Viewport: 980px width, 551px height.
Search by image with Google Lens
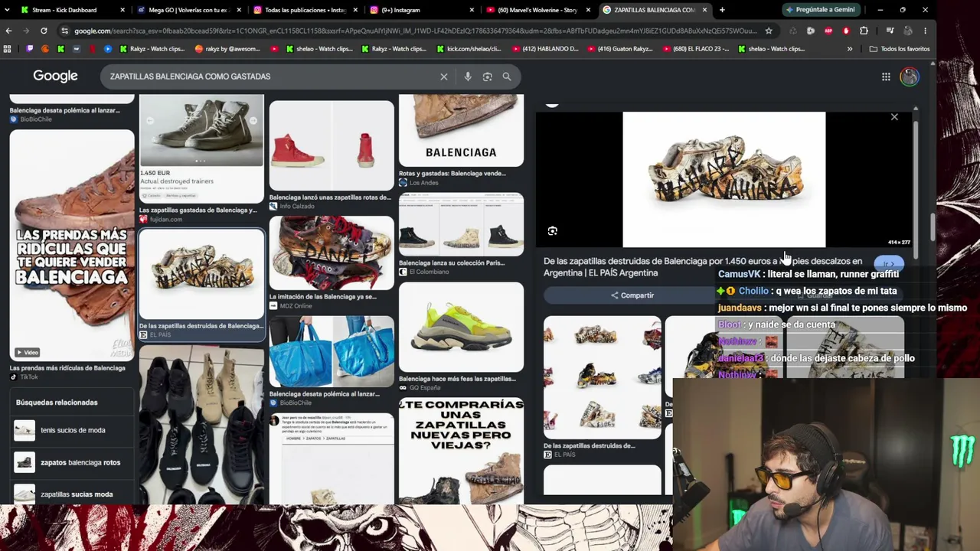(487, 77)
